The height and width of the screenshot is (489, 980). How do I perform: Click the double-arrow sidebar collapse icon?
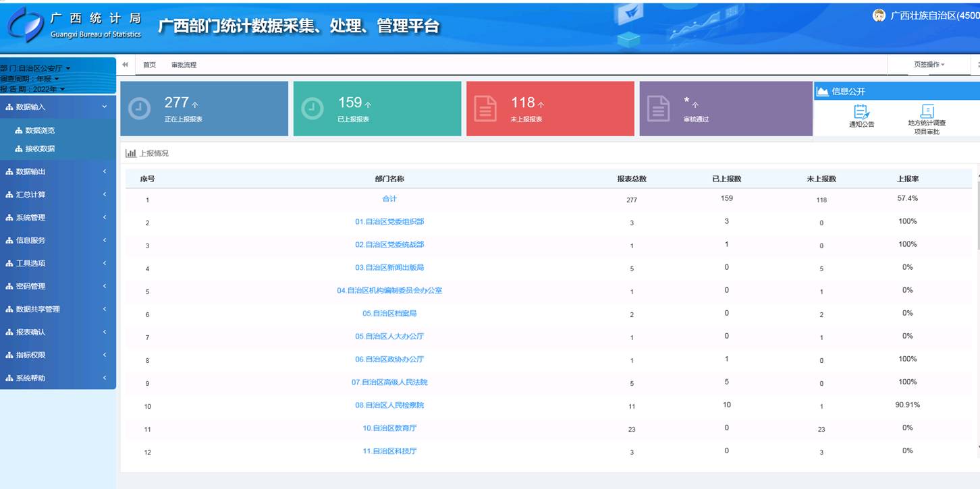pos(125,65)
